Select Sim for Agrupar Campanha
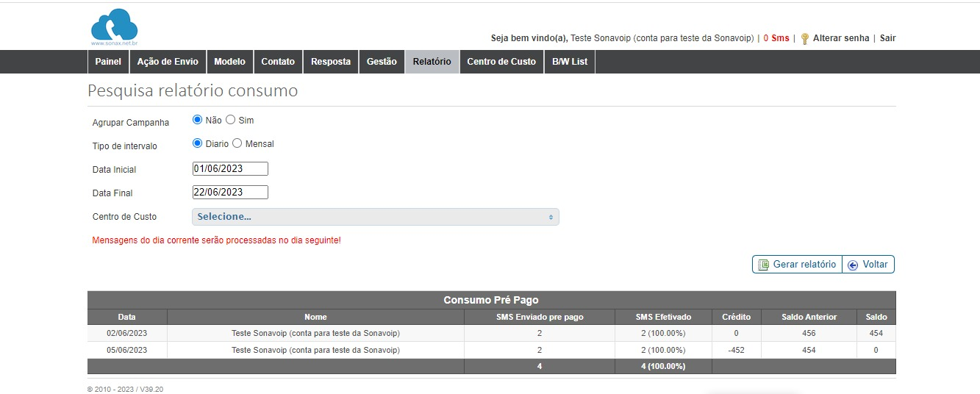 point(230,120)
